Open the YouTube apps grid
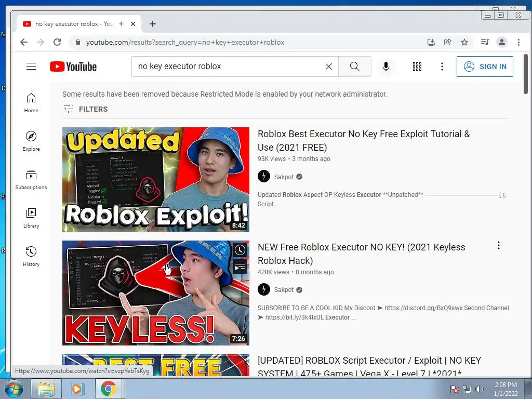Screen dimensions: 532x399 (x=417, y=66)
